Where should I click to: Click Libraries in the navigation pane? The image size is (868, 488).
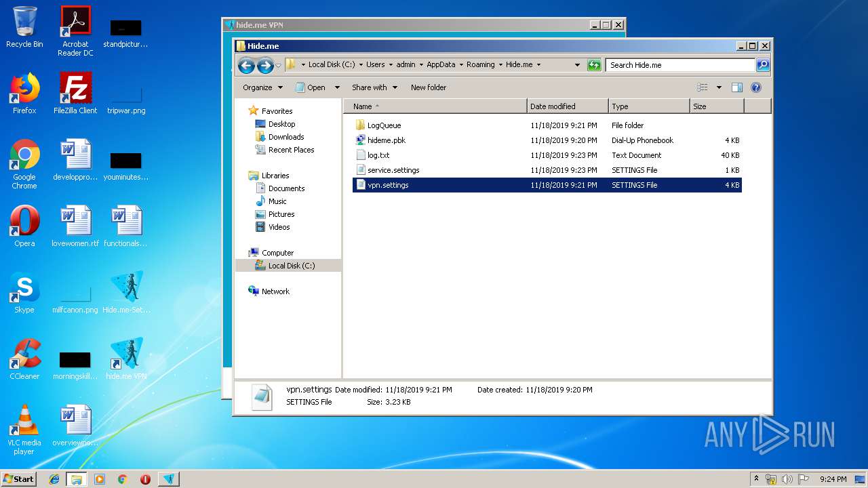pos(275,176)
